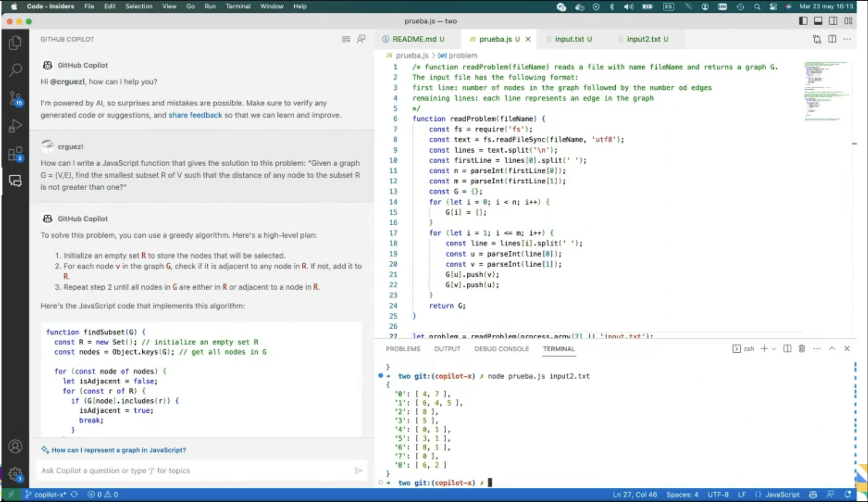Open the zsh terminal shell selector

743,349
